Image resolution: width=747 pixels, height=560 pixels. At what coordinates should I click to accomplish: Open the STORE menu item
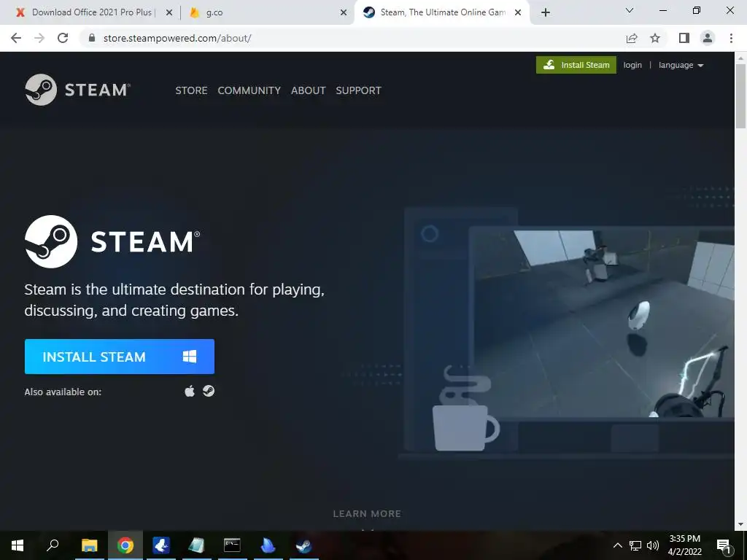[191, 90]
